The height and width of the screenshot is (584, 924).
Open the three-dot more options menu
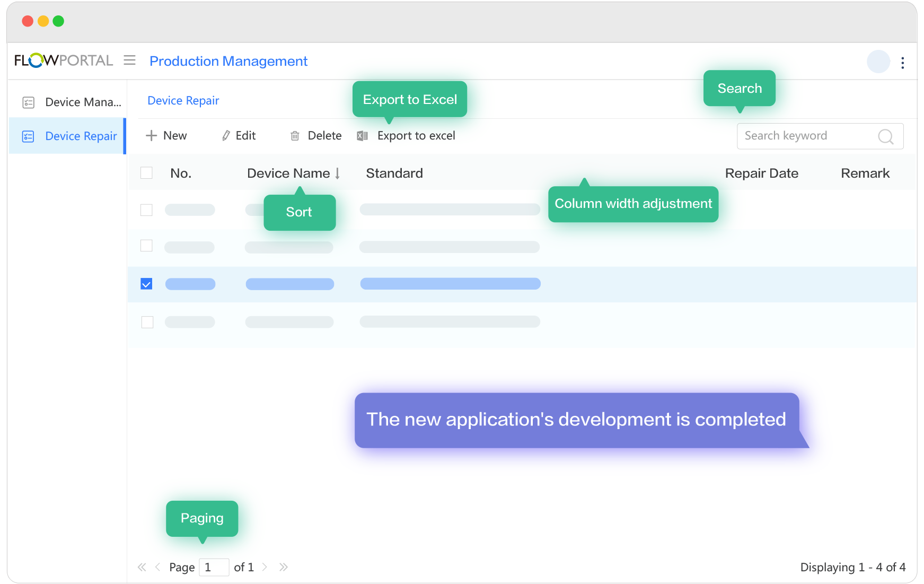coord(903,63)
